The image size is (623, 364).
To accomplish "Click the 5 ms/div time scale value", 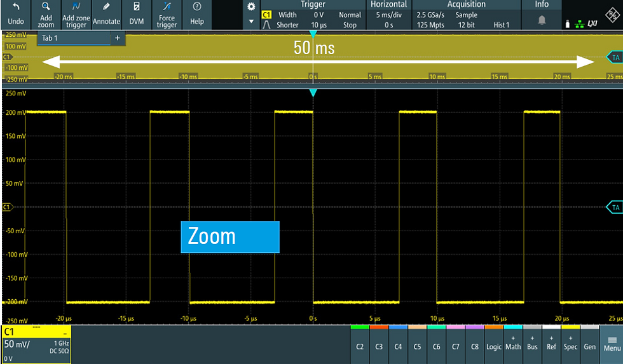I will tap(389, 15).
